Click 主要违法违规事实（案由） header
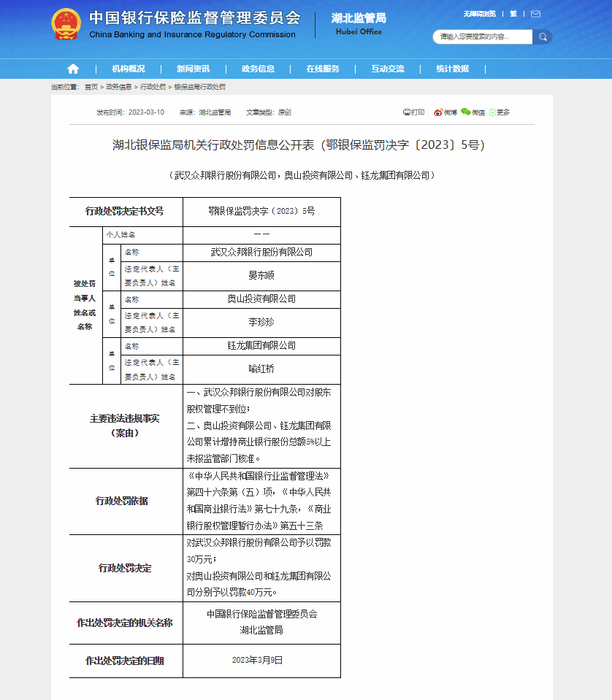This screenshot has height=700, width=612. tap(126, 426)
